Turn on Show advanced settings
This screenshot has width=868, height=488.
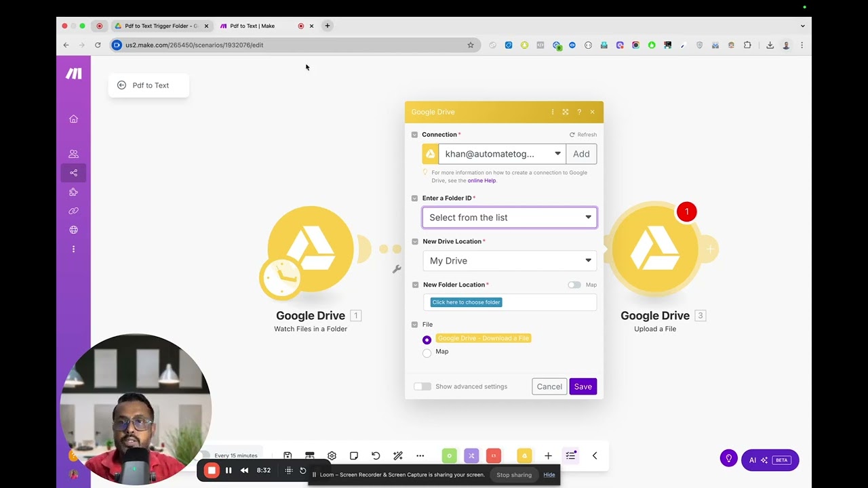422,386
